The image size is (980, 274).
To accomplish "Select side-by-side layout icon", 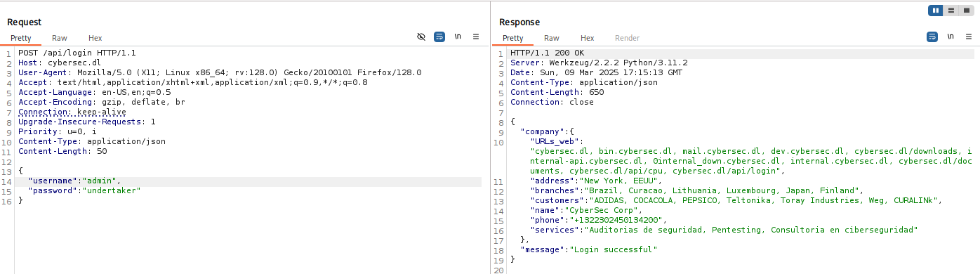I will (936, 11).
